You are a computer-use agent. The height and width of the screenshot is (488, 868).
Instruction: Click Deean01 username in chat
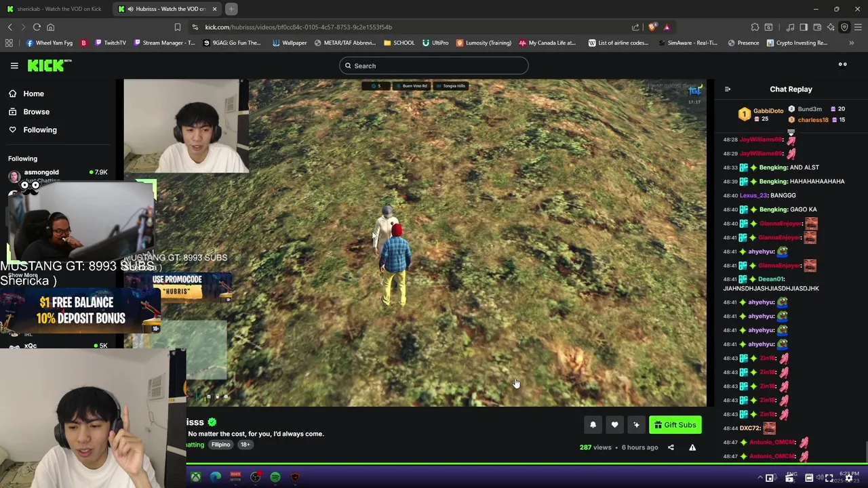(771, 279)
